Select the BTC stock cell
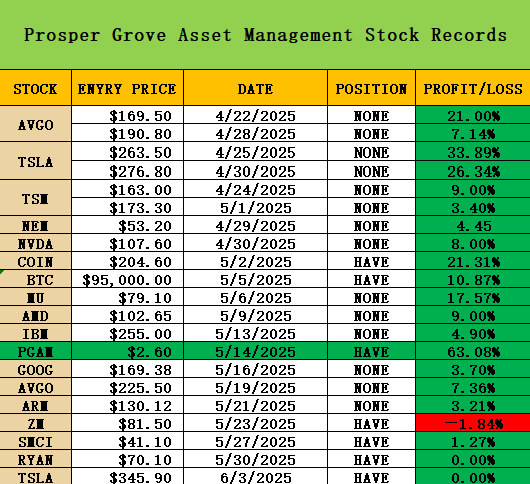Image resolution: width=530 pixels, height=484 pixels. (35, 279)
